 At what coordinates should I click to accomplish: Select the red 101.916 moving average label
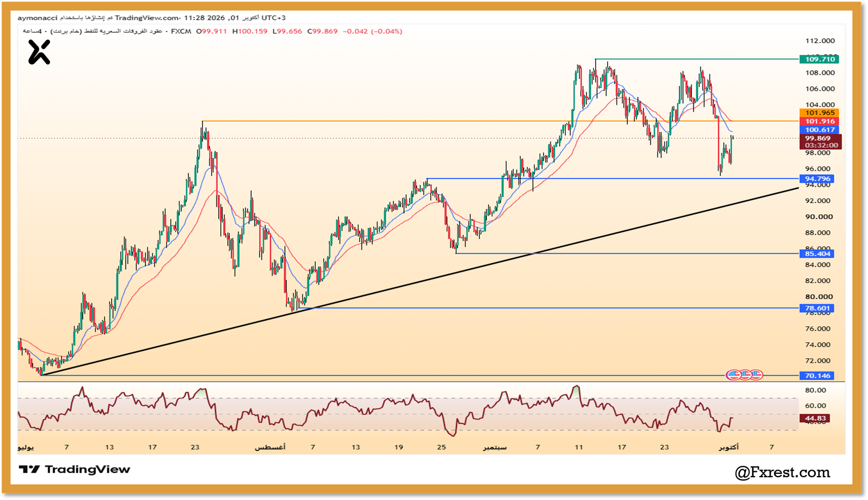(x=819, y=121)
